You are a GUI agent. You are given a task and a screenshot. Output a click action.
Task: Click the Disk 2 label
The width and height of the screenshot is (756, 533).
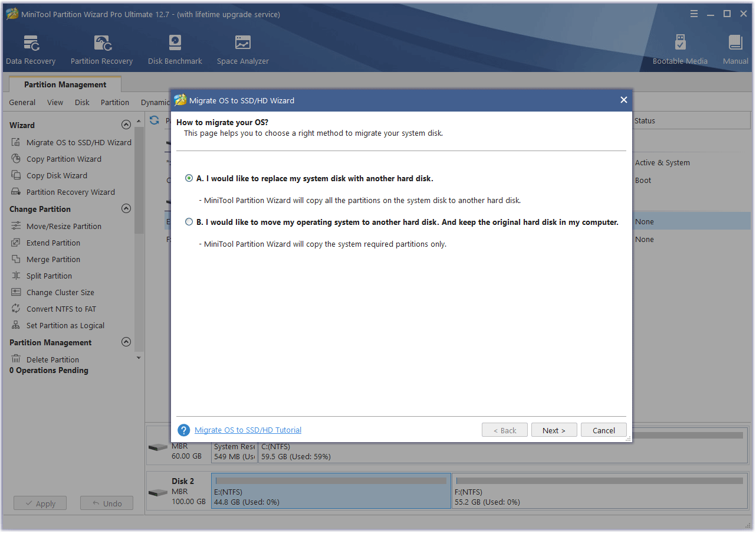tap(183, 481)
